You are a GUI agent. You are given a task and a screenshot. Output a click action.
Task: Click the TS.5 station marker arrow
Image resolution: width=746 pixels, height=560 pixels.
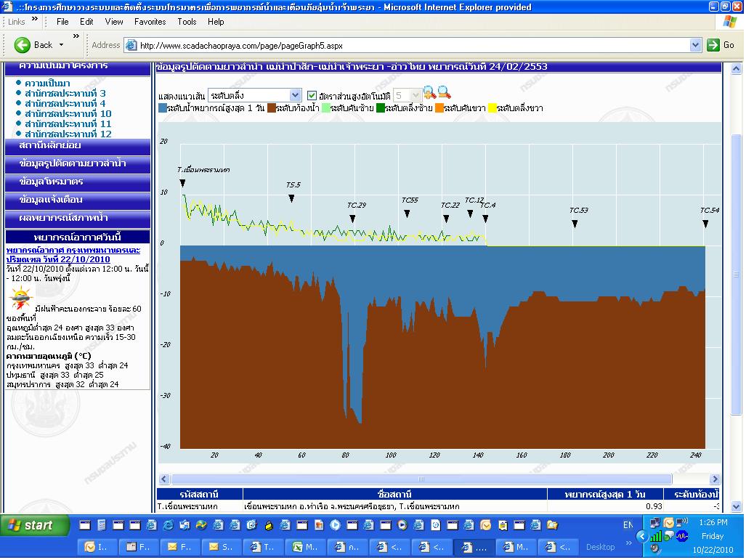pos(291,198)
